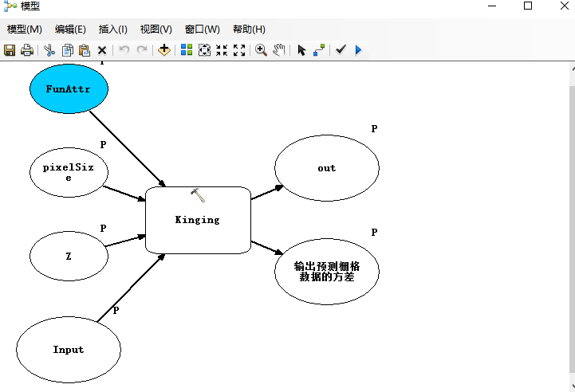Select the 输出预测栅格数据的方差 output oval
This screenshot has height=392, width=575.
[x=327, y=272]
